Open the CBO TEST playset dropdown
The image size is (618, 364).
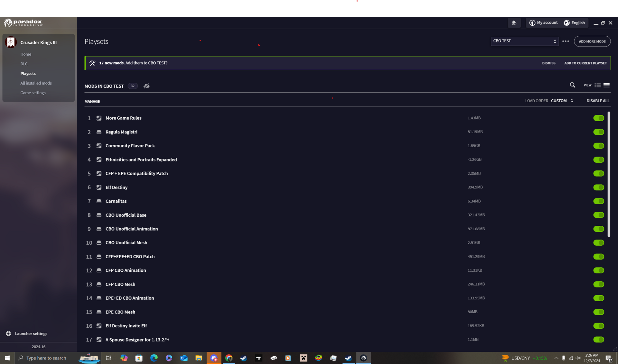(x=524, y=41)
